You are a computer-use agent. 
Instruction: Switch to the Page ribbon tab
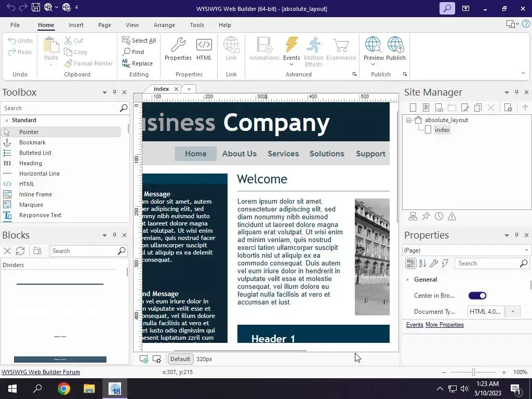tap(104, 25)
